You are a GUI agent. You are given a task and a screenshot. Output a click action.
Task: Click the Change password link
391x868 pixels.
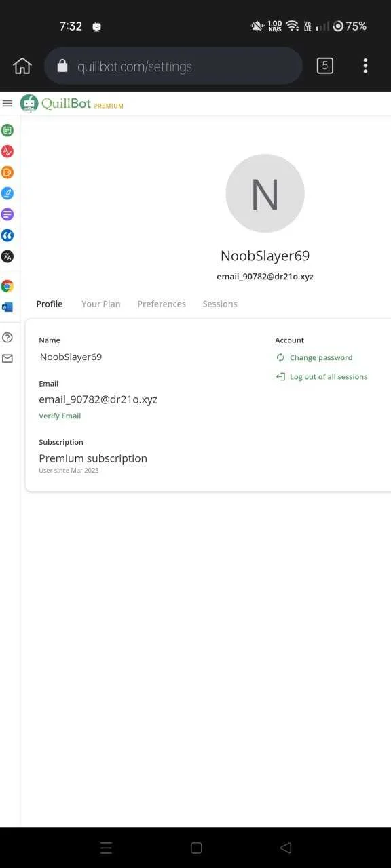tap(321, 357)
